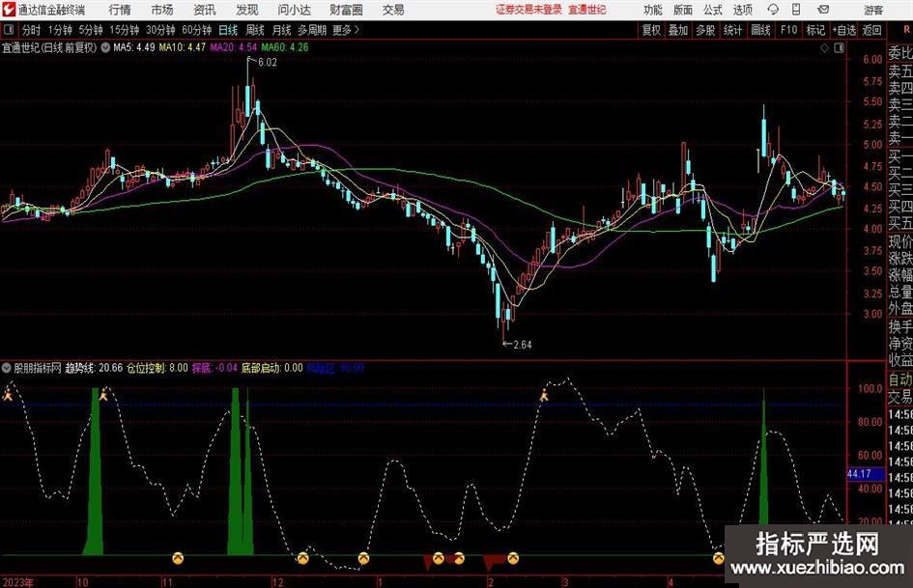Screen dimensions: 913x588
Task: Click the 底部启动: 0.00 indicator label
Action: (x=271, y=368)
